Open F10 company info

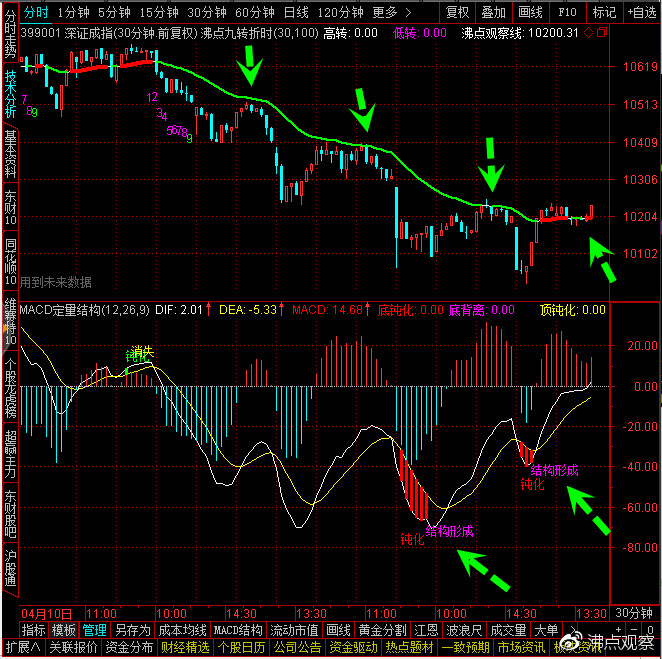click(567, 12)
